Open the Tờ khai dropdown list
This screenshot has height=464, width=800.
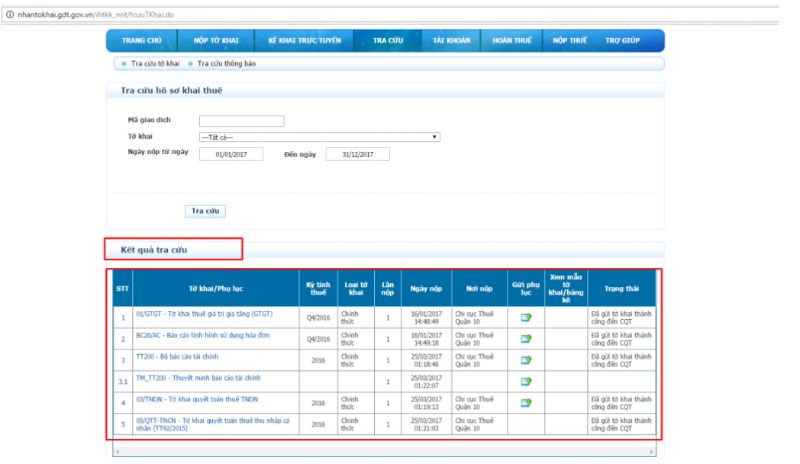[x=320, y=137]
